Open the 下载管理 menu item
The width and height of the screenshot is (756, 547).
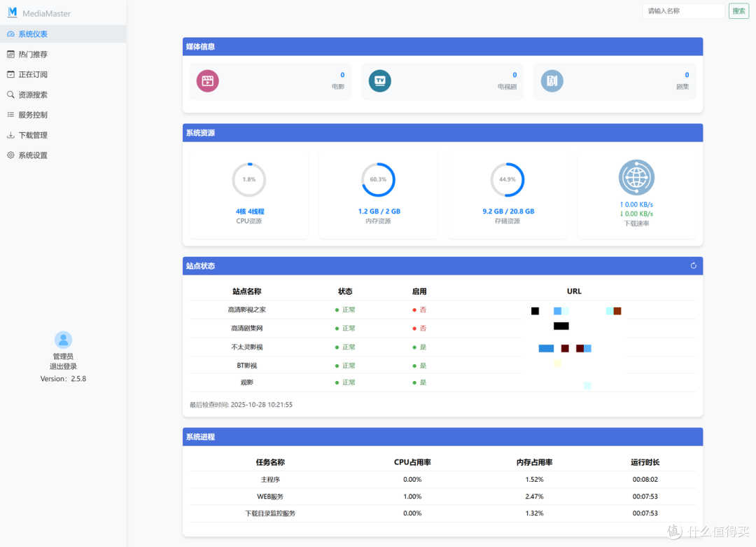63,135
